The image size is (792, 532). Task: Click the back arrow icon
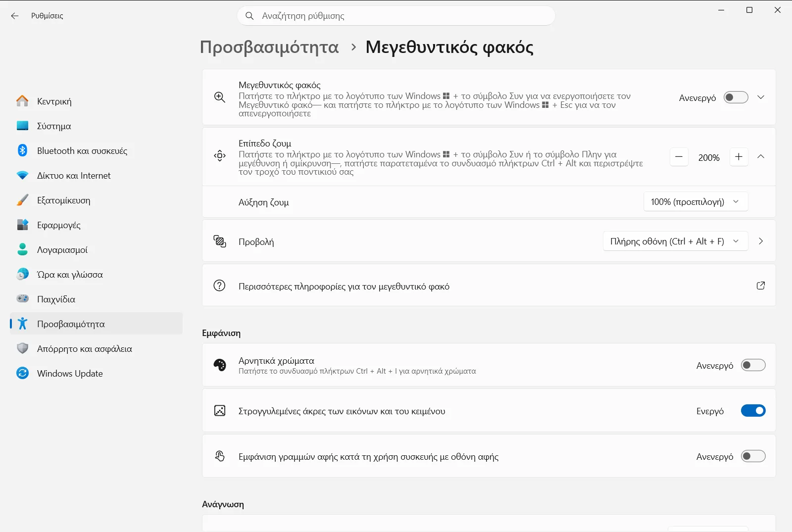[x=15, y=16]
